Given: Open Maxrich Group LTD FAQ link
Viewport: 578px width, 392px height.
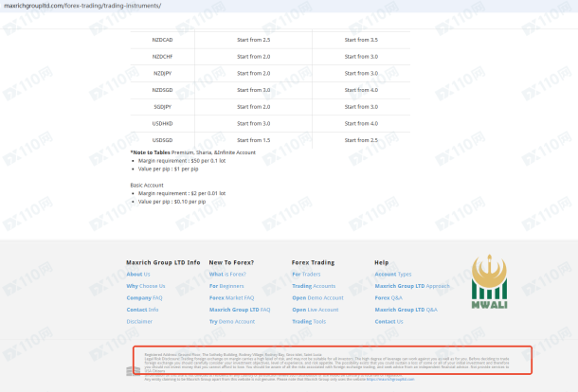Looking at the screenshot, I should coord(240,310).
